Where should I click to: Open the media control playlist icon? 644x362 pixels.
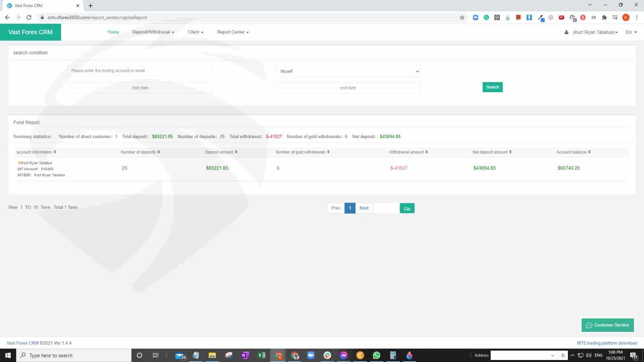tap(615, 17)
